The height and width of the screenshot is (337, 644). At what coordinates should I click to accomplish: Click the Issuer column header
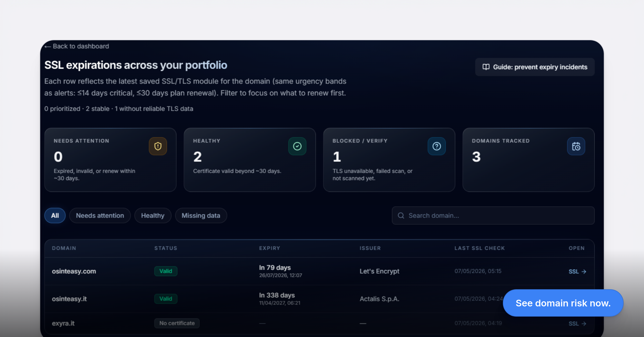click(x=370, y=248)
